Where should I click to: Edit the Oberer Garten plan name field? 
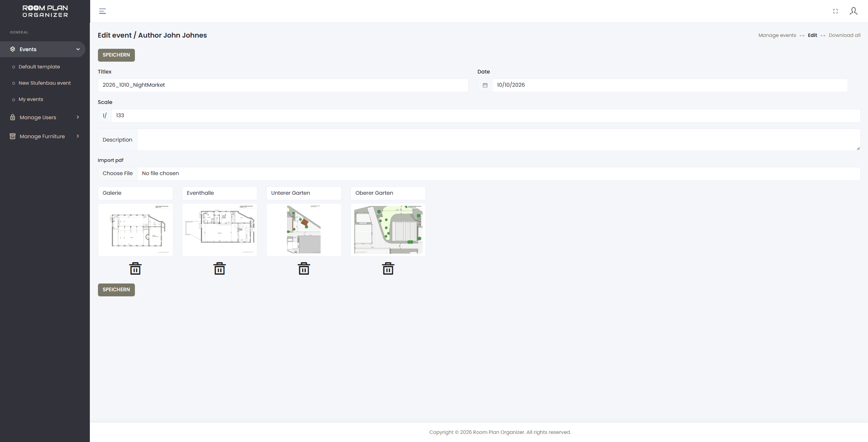pyautogui.click(x=388, y=193)
